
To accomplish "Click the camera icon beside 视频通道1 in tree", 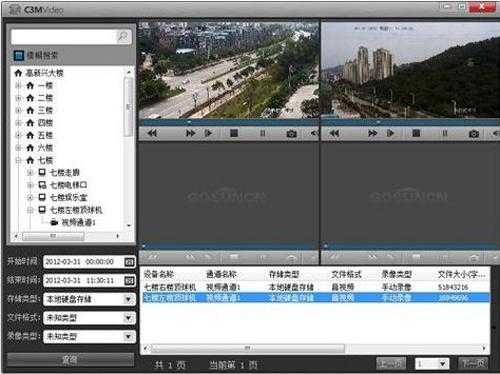I will [54, 222].
